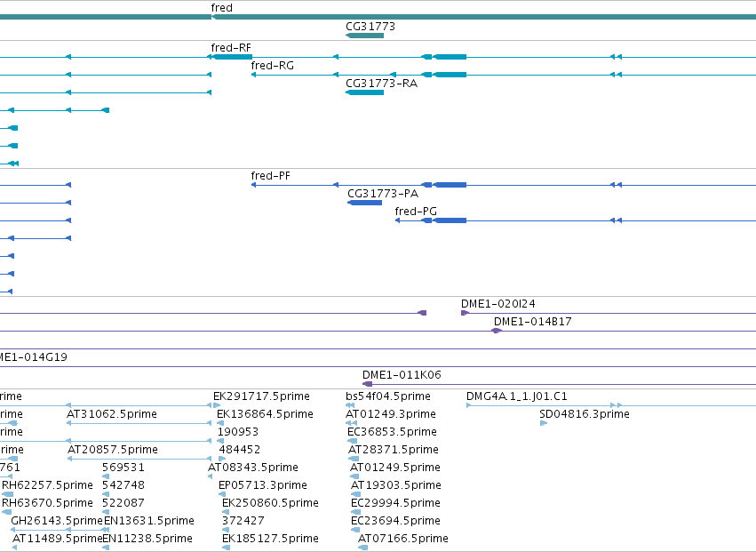The height and width of the screenshot is (552, 756).
Task: Select the fred-RG transcript label
Action: pos(273,66)
